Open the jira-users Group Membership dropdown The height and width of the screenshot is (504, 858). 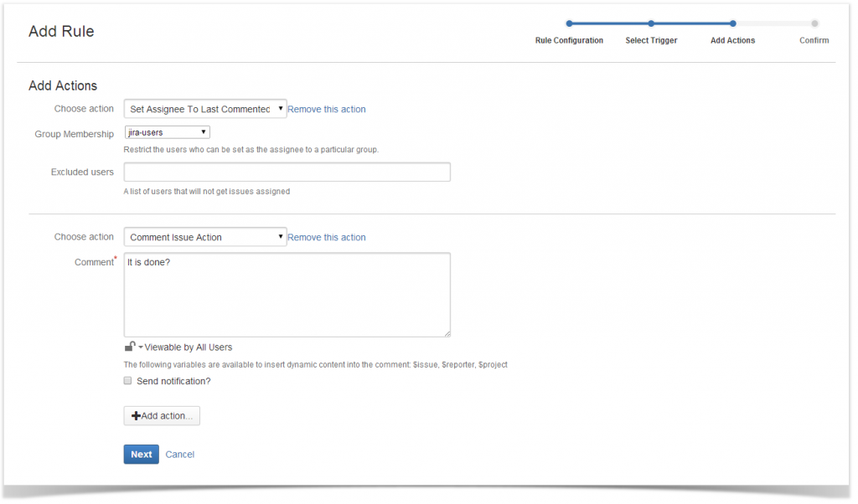[167, 131]
